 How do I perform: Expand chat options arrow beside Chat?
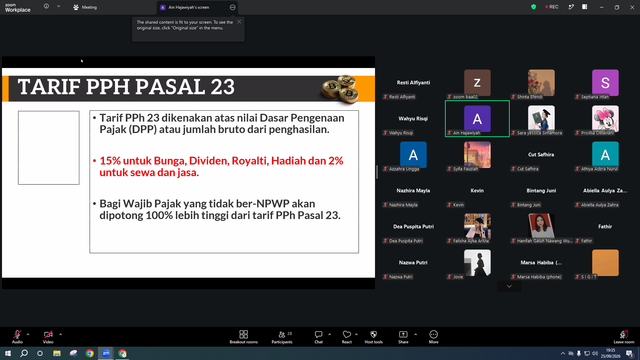pyautogui.click(x=329, y=334)
